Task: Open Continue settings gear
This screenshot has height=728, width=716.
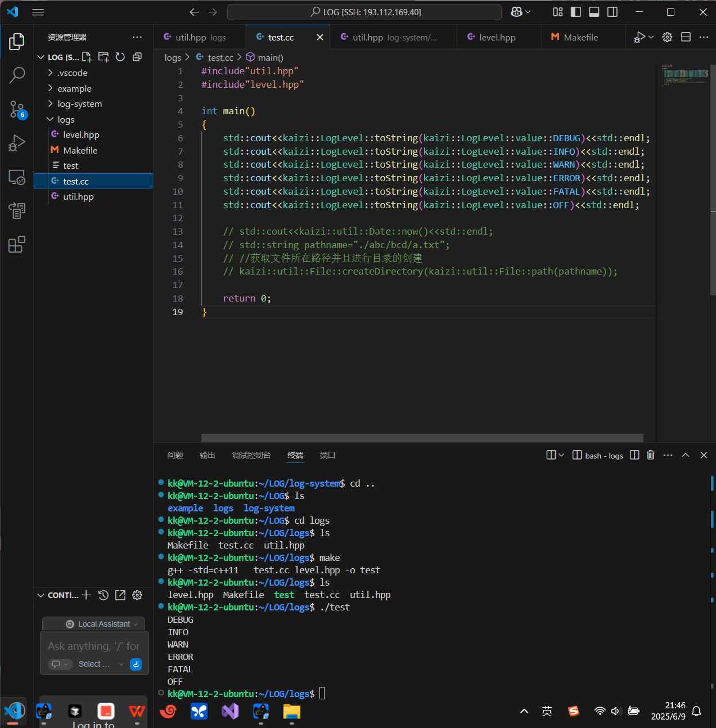Action: pyautogui.click(x=137, y=595)
